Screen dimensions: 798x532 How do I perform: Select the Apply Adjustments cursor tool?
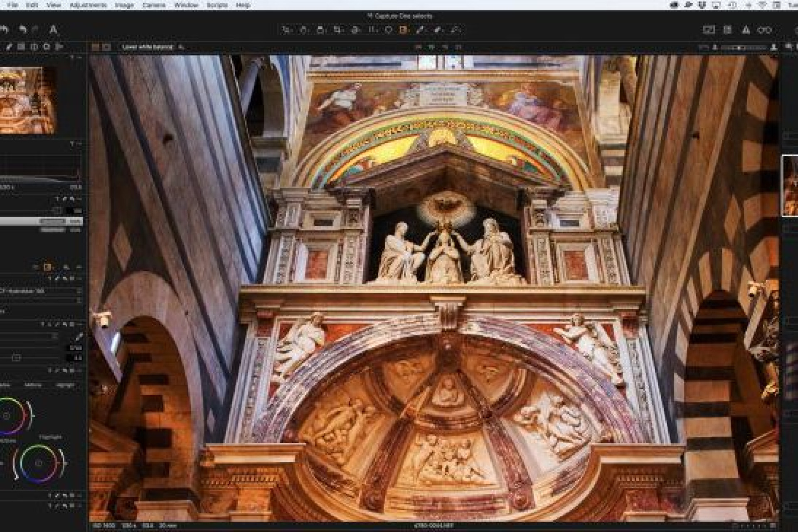click(x=456, y=29)
